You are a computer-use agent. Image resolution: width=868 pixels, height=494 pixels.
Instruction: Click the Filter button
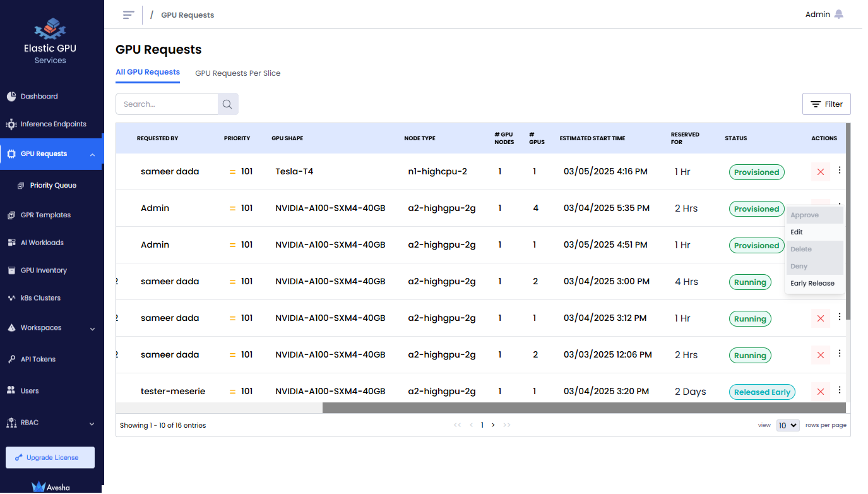(826, 104)
